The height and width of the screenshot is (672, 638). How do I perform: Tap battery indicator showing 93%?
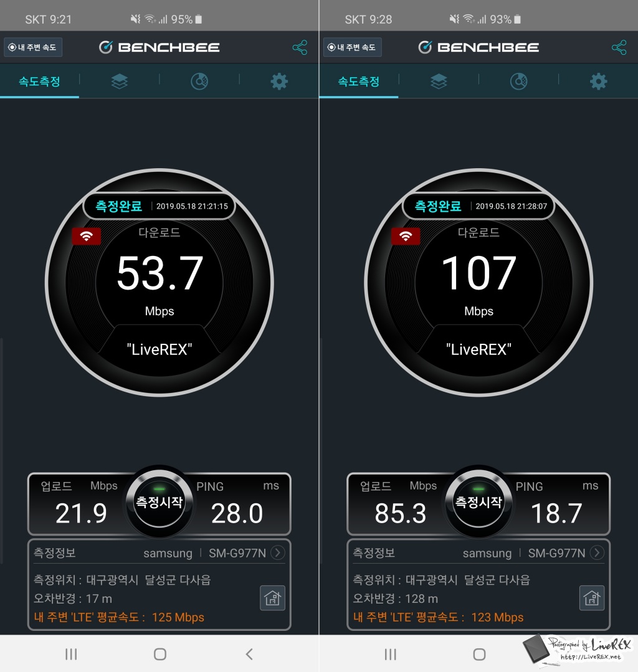tap(505, 19)
